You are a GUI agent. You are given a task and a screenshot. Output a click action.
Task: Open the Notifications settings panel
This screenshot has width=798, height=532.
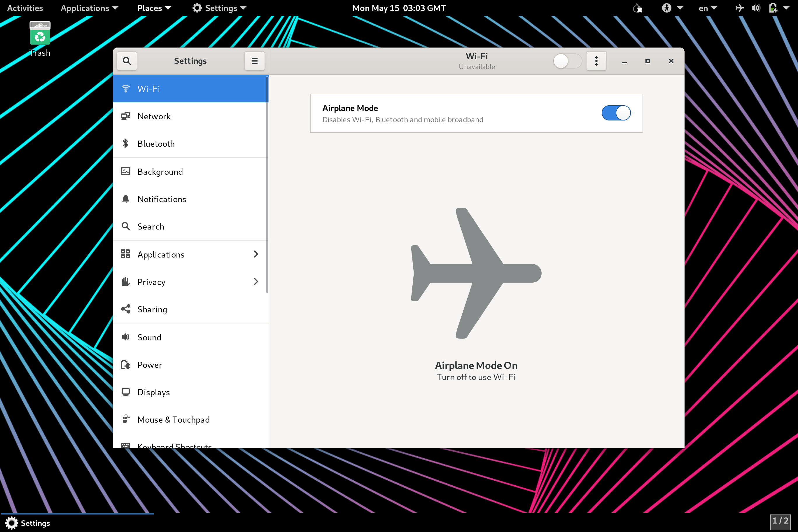tap(190, 199)
